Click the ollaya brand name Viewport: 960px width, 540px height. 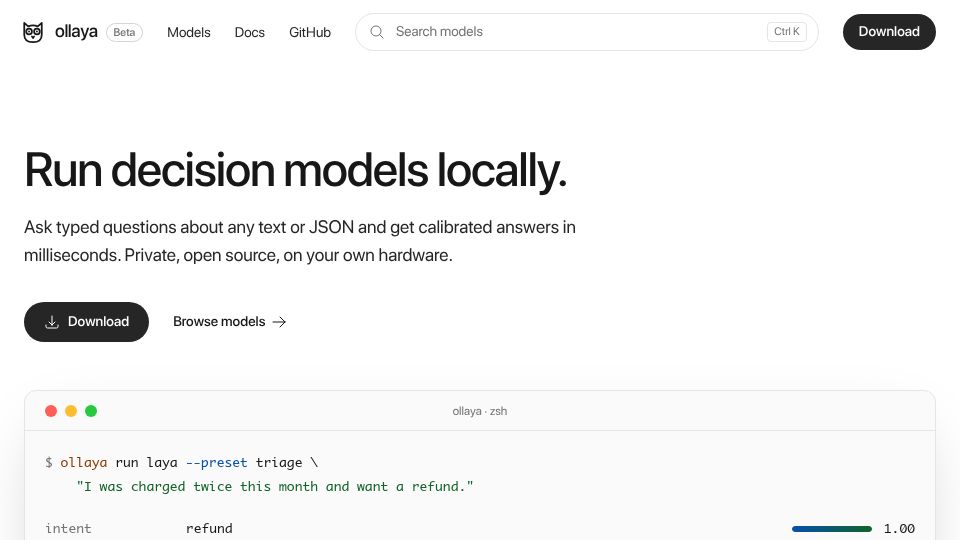[x=76, y=31]
